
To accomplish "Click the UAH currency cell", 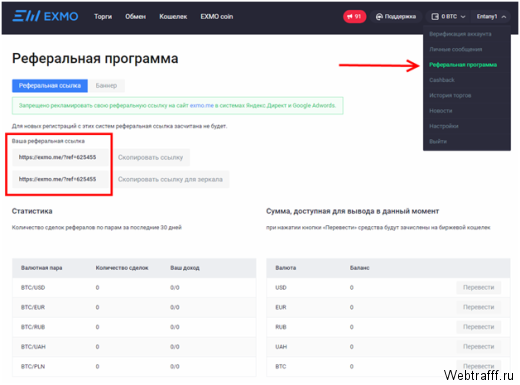I will 281,347.
